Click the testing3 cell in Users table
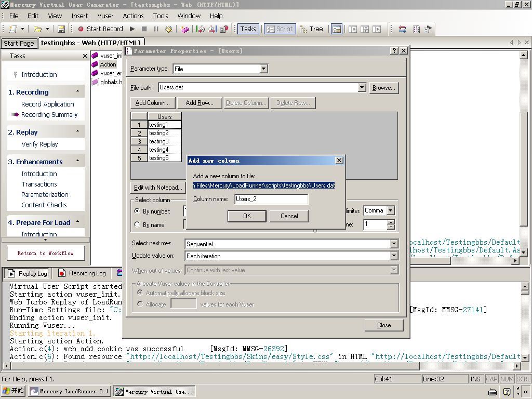The image size is (532, 399). click(165, 141)
